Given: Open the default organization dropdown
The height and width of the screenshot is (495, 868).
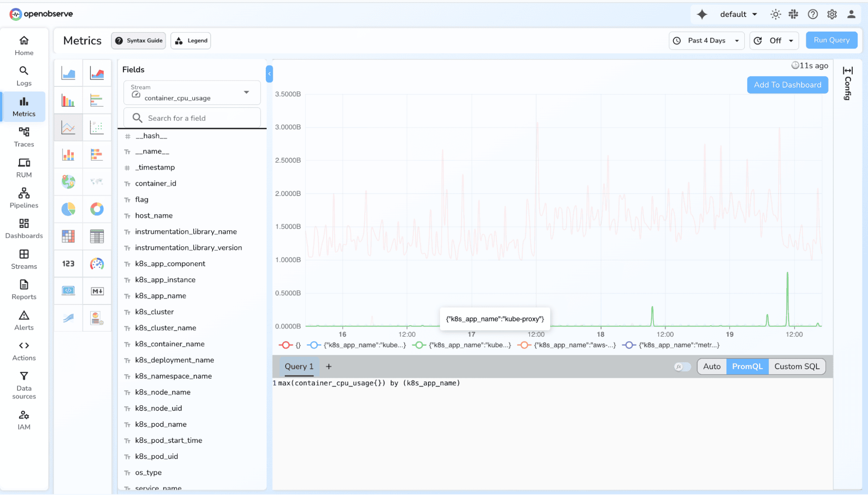Looking at the screenshot, I should coord(738,14).
